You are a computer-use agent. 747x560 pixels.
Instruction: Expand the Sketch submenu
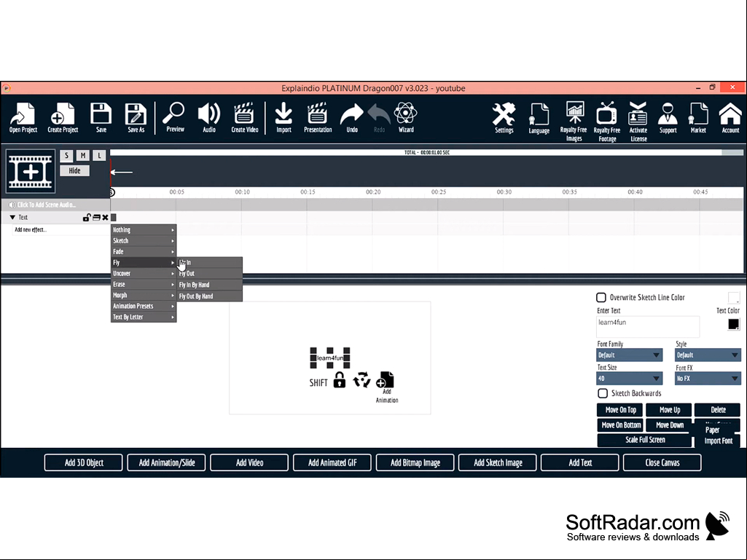click(144, 241)
